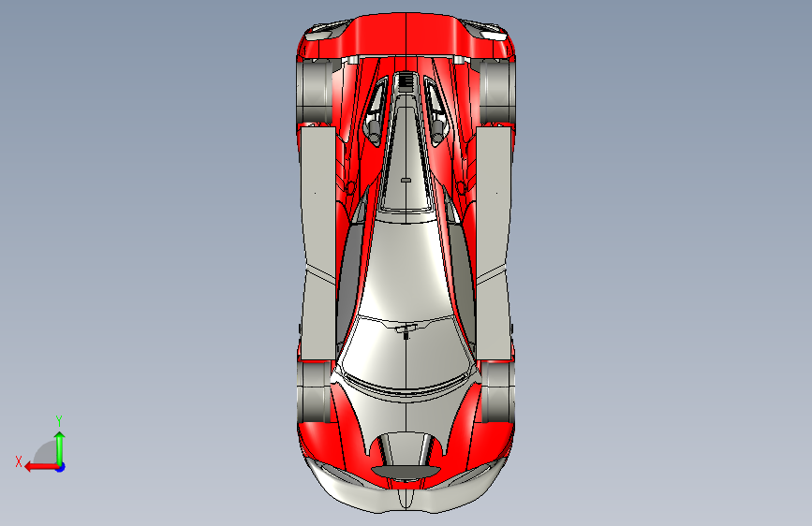Viewport: 812px width, 526px height.
Task: Click the red 'X' axis label
Action: coord(19,461)
